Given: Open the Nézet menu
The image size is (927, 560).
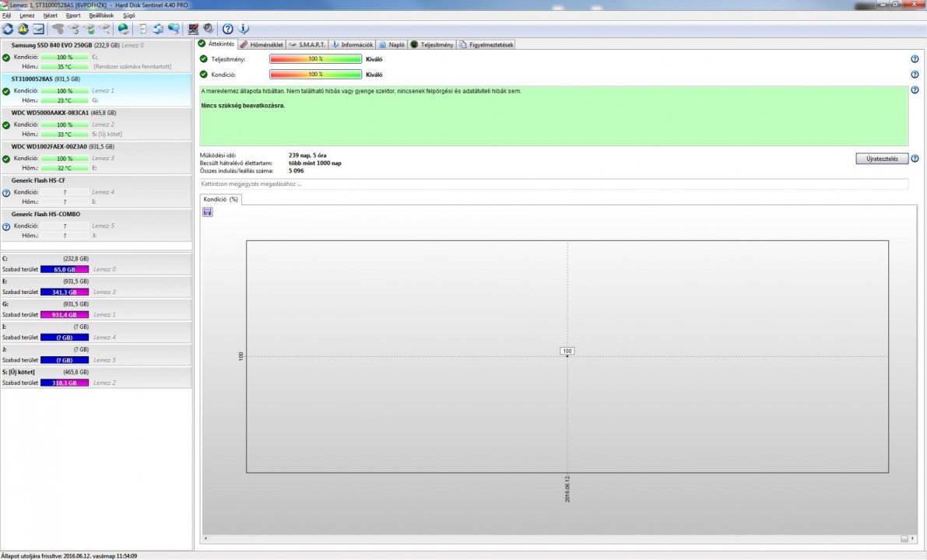Looking at the screenshot, I should (50, 16).
